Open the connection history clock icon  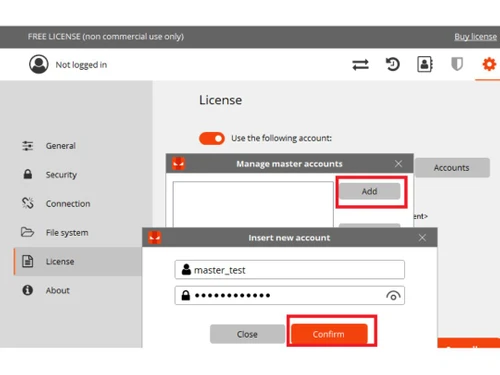pos(393,64)
